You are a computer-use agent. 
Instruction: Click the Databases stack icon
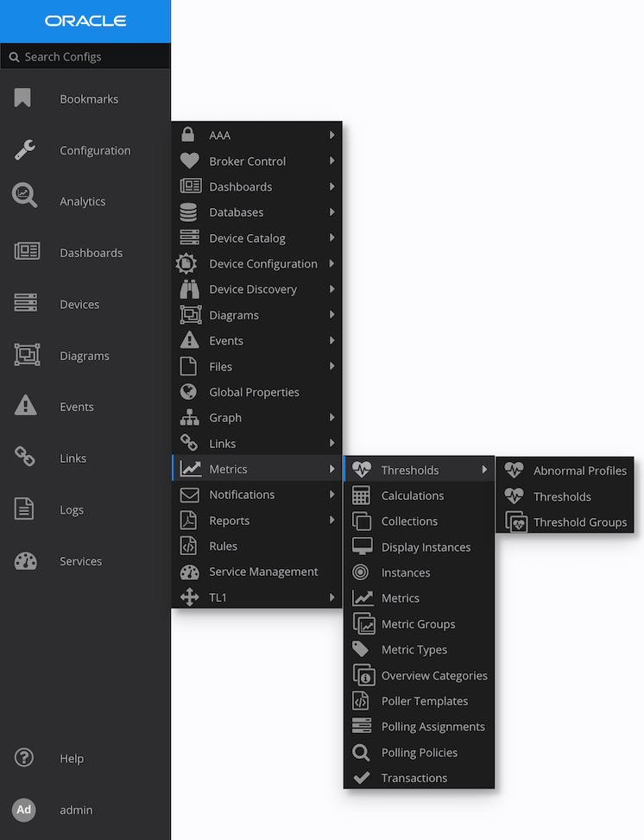coord(188,212)
